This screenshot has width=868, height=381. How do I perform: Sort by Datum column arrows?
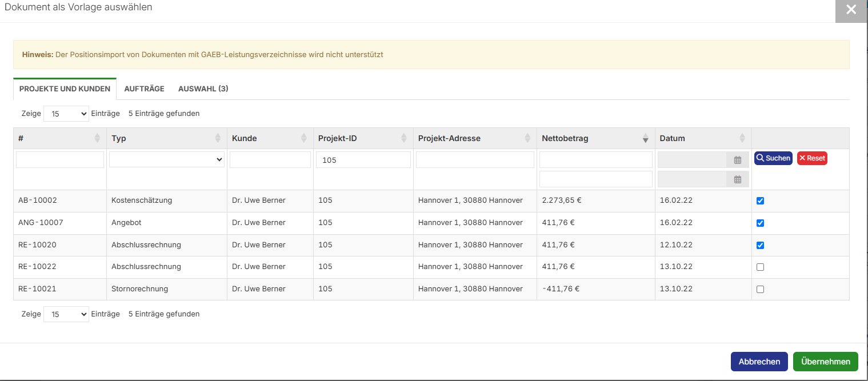(742, 138)
